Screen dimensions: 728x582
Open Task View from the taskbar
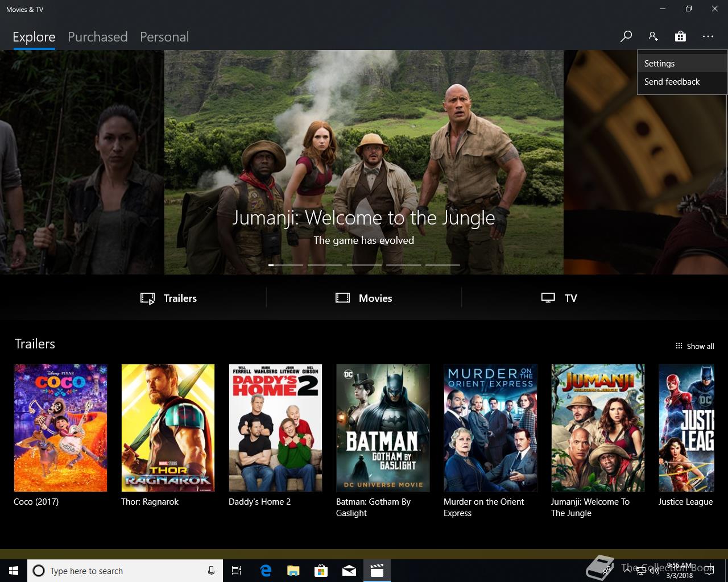pos(237,571)
